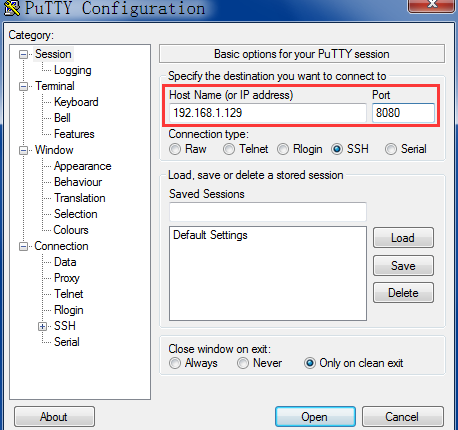This screenshot has height=430, width=458.
Task: Focus the Host Name input field
Action: point(268,113)
